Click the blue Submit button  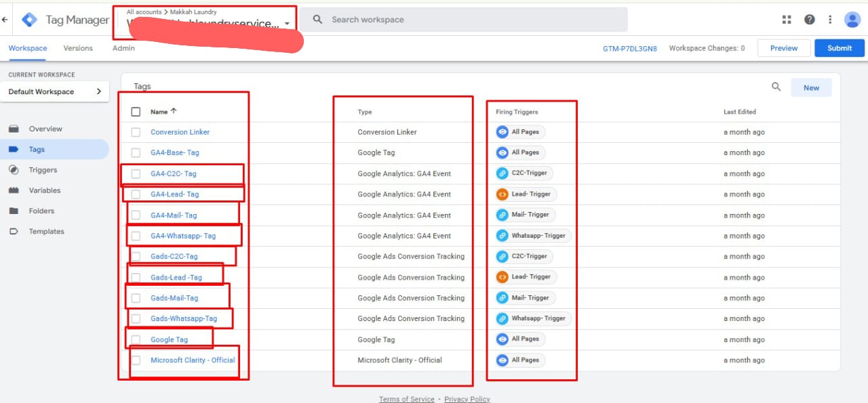(x=839, y=48)
